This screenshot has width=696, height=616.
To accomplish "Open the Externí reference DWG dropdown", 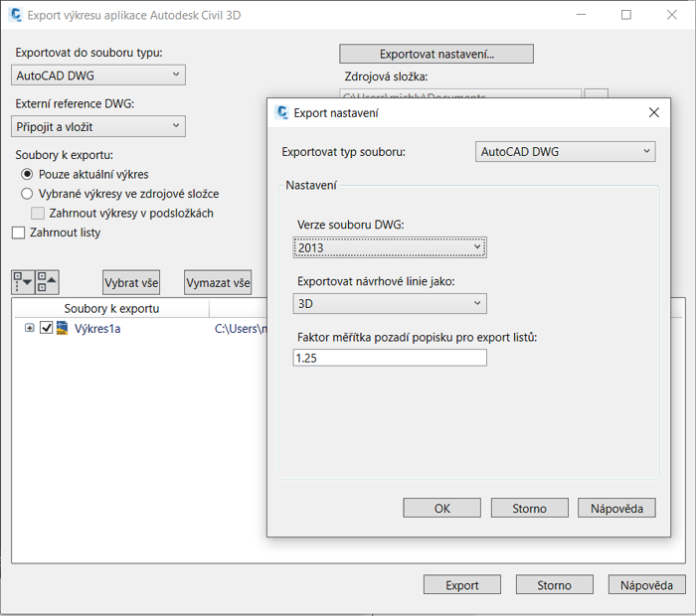I will (x=99, y=126).
